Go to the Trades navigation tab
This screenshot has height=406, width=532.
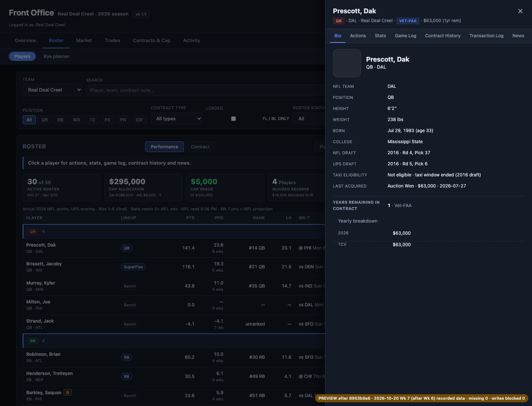point(112,41)
